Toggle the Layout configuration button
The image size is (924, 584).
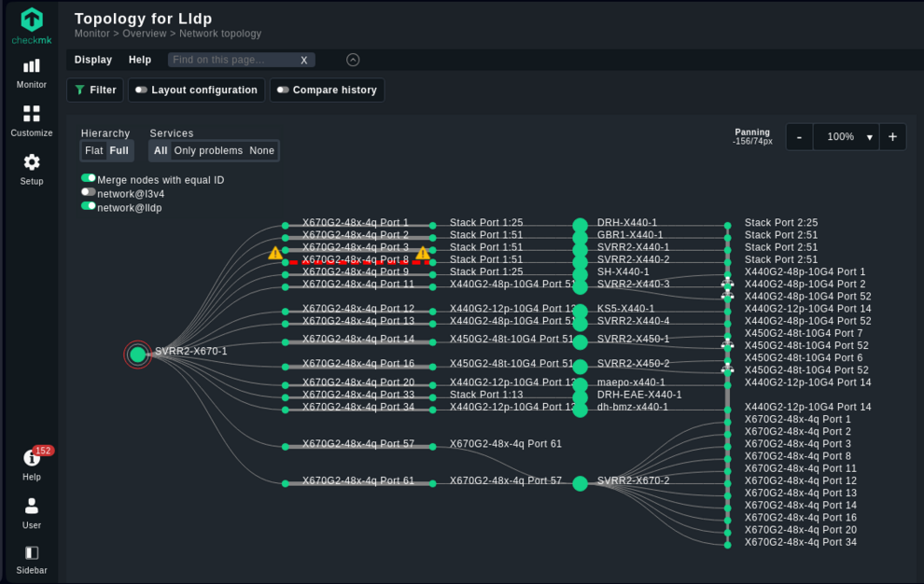(x=196, y=90)
